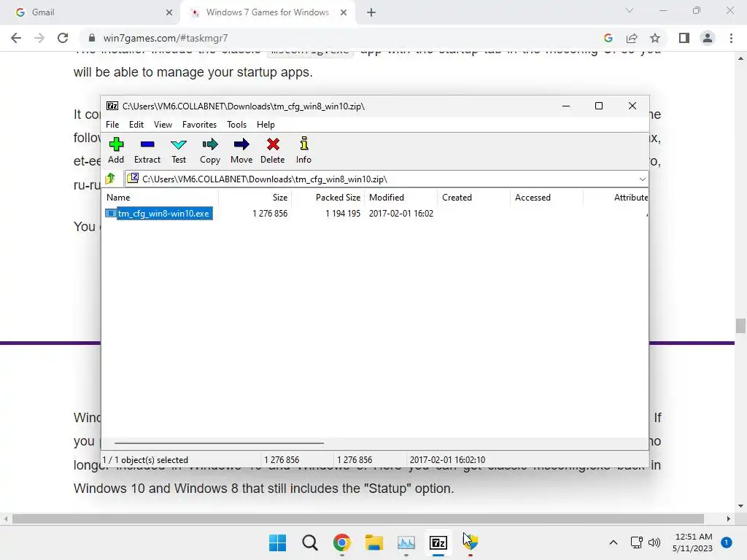Go back in Chrome
The height and width of the screenshot is (560, 747).
click(16, 38)
